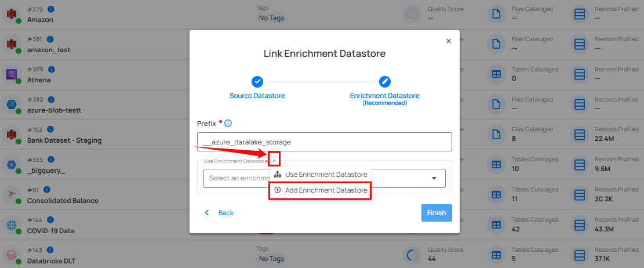The image size is (644, 268).
Task: Open the COVID-19 Data datastore name
Action: click(51, 231)
